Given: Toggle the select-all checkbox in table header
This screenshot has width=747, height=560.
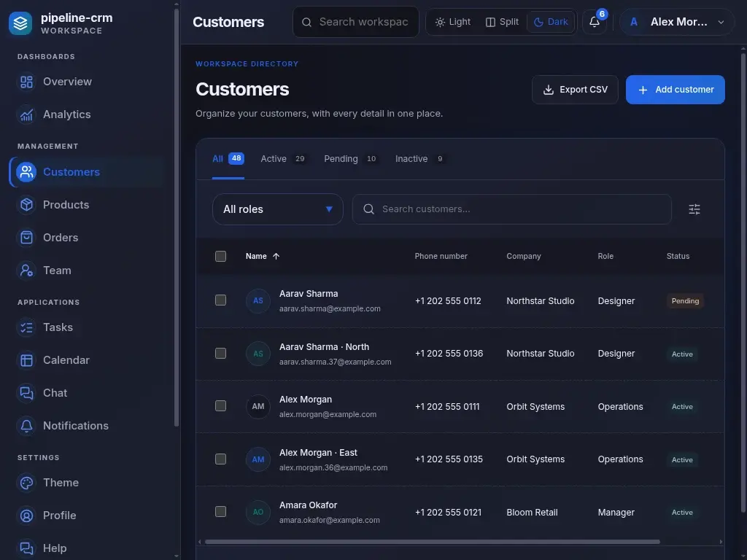Looking at the screenshot, I should [220, 256].
